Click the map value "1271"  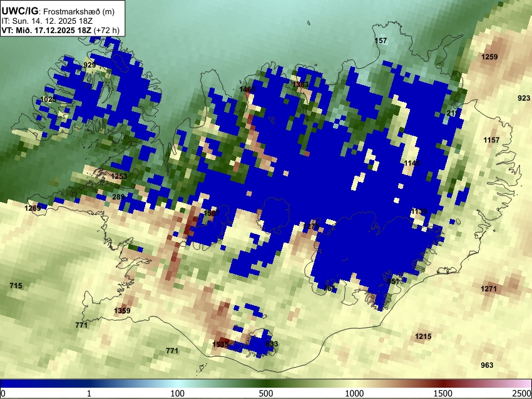point(489,289)
